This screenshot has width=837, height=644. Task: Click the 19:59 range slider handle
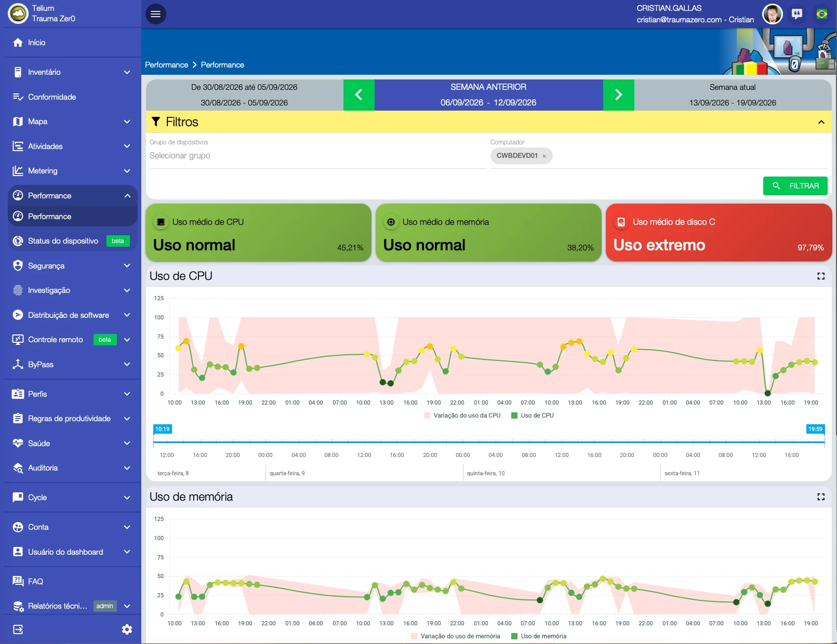tap(815, 429)
